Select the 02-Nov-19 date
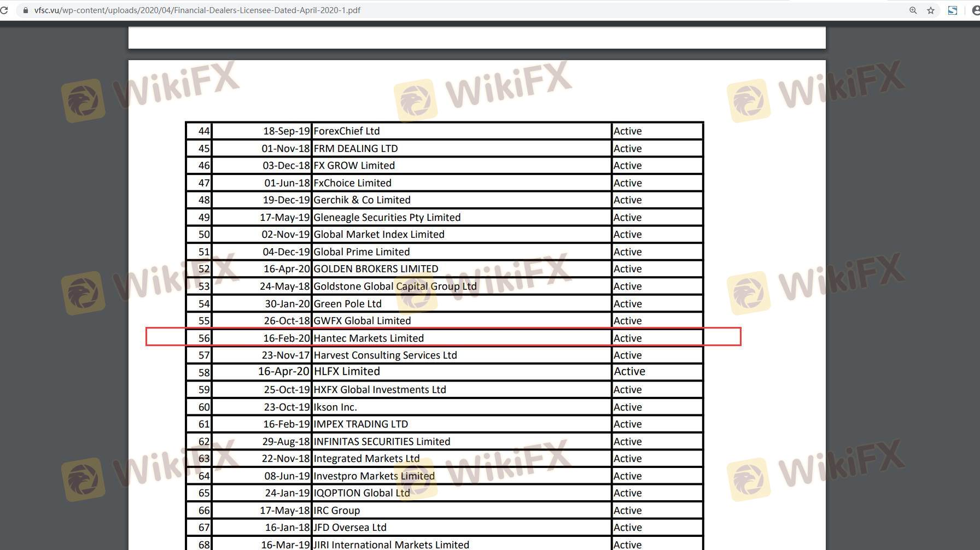Image resolution: width=980 pixels, height=550 pixels. point(285,235)
